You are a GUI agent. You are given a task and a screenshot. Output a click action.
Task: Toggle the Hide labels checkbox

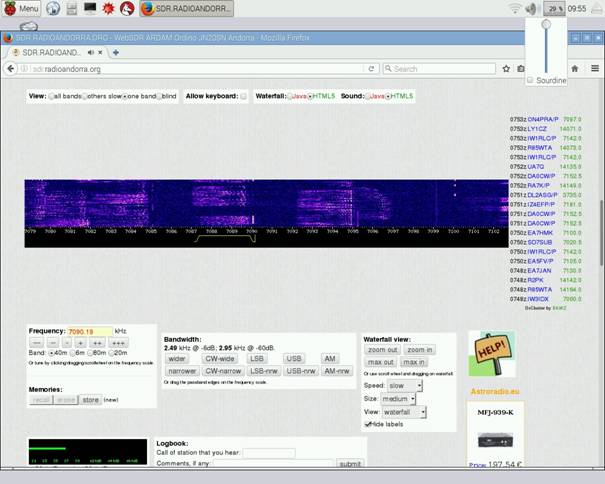click(367, 424)
